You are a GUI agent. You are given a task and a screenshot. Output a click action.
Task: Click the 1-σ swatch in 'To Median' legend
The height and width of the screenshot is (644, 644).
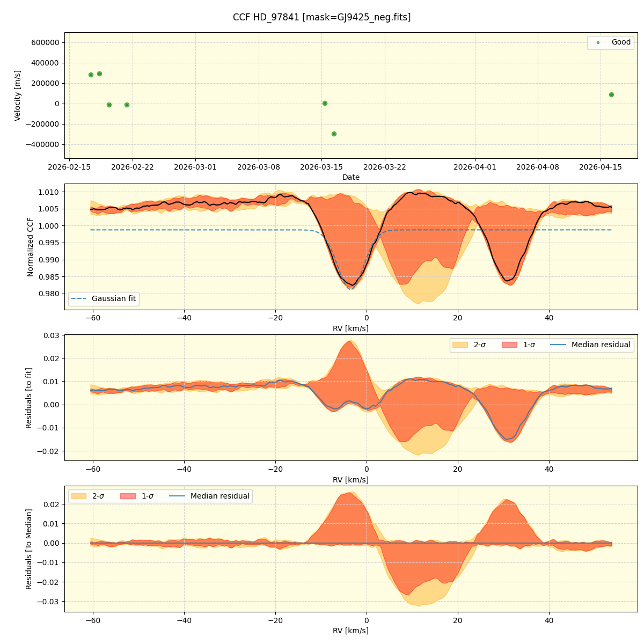(128, 496)
